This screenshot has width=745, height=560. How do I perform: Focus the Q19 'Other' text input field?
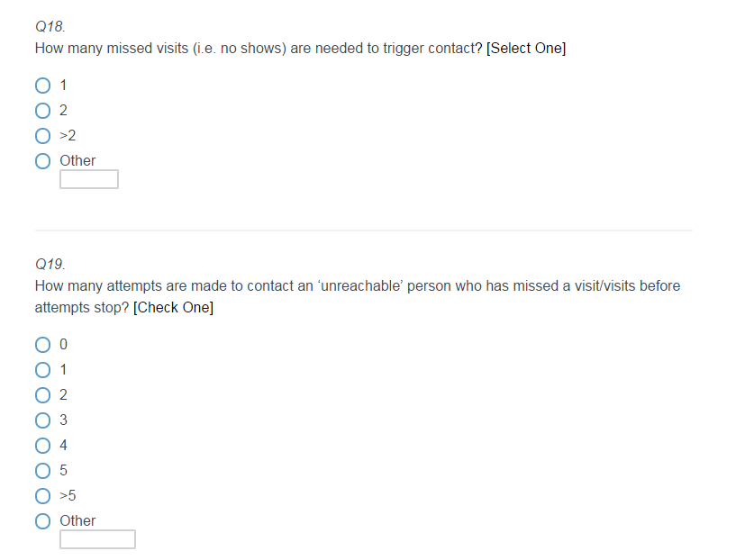click(x=97, y=539)
